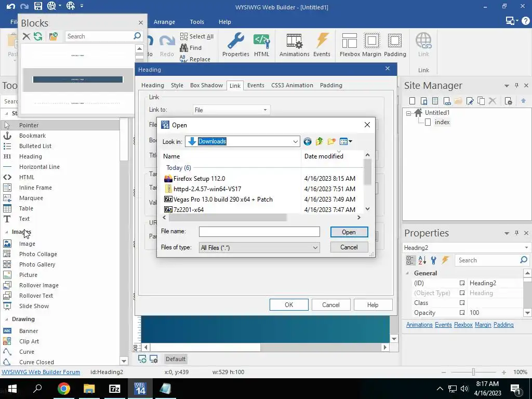Expand the Look in Downloads dropdown
Viewport: 532px width, 399px height.
click(295, 141)
